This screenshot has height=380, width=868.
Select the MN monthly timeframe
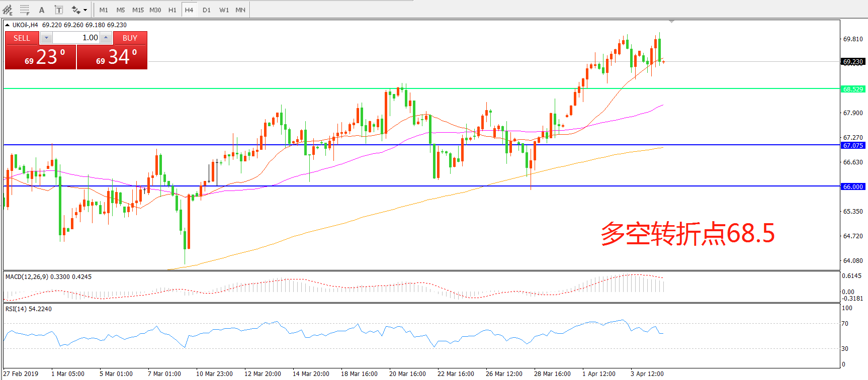pos(240,10)
